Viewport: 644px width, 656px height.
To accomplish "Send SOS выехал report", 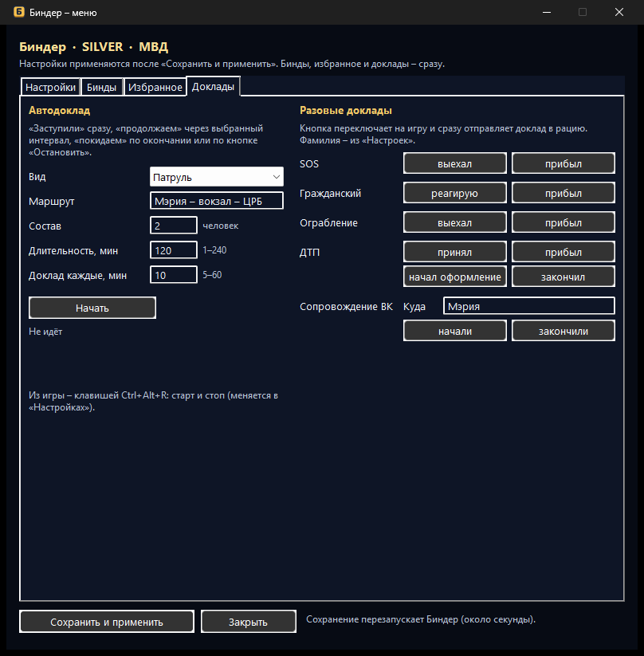I will pyautogui.click(x=455, y=163).
